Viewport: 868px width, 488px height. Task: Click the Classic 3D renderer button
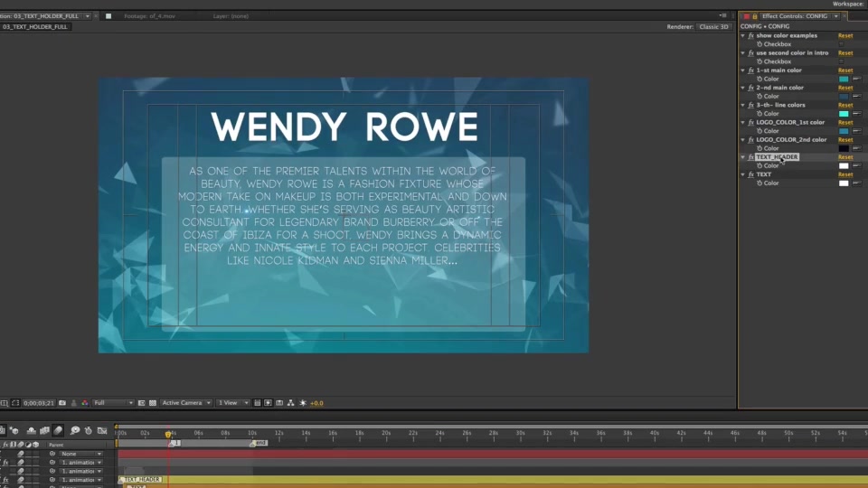(713, 26)
